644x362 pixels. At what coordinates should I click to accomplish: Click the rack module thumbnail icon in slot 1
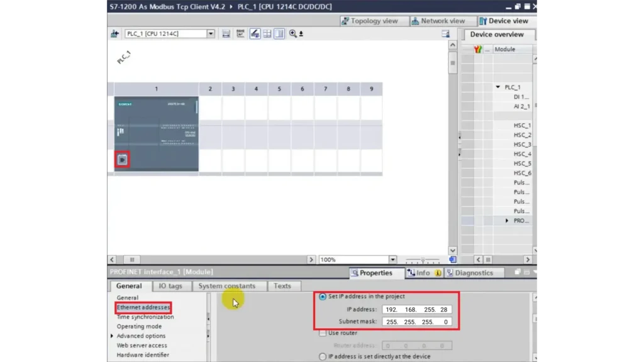tap(122, 159)
